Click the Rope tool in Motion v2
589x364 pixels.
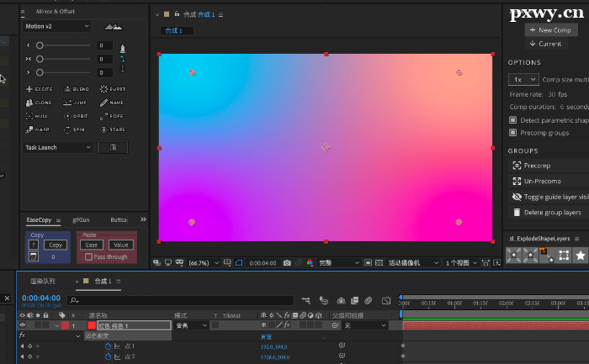coord(112,116)
